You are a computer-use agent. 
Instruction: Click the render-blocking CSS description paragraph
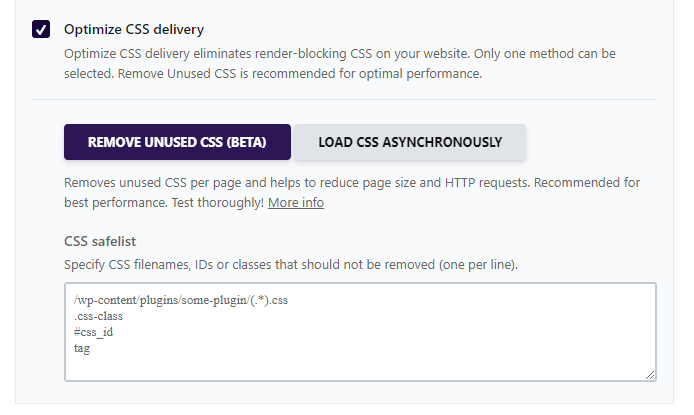pos(339,63)
